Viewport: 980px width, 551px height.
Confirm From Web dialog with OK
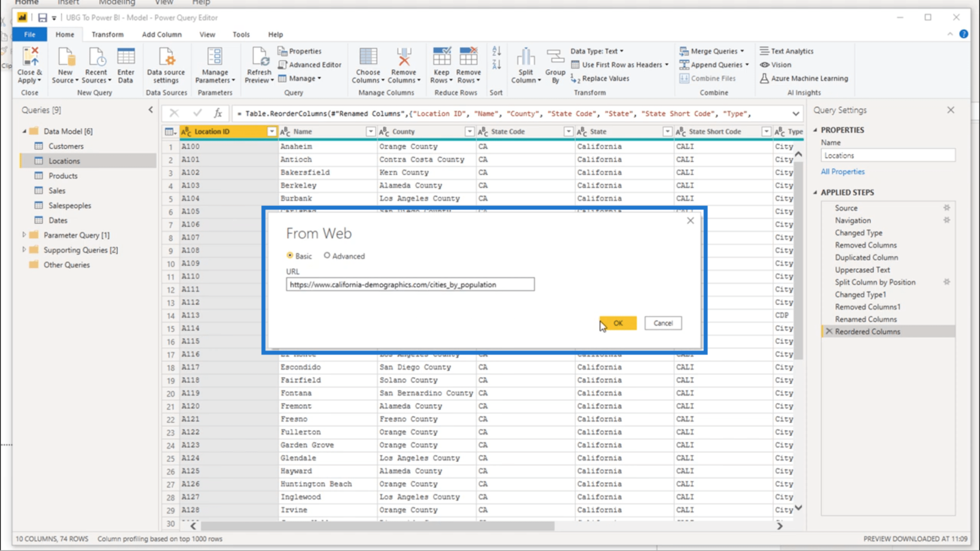[x=618, y=323]
